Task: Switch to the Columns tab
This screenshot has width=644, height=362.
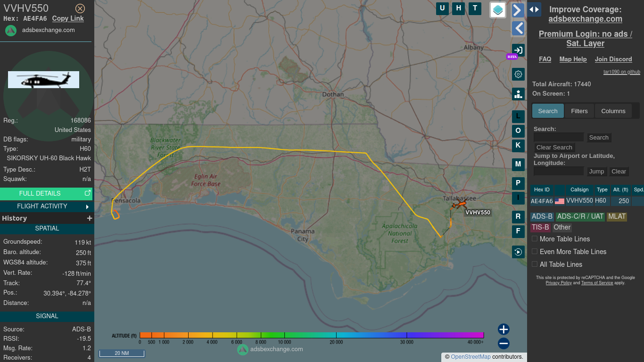Action: pyautogui.click(x=613, y=111)
